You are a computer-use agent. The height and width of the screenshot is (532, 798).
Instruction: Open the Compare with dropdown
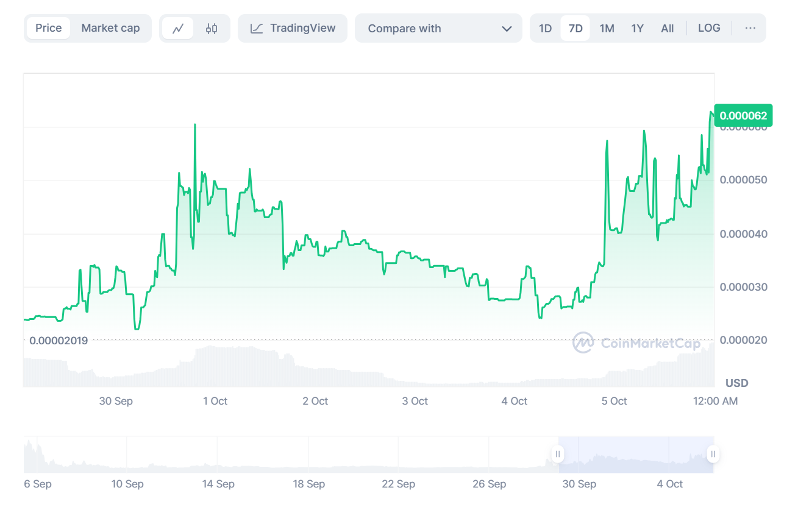[x=439, y=29]
